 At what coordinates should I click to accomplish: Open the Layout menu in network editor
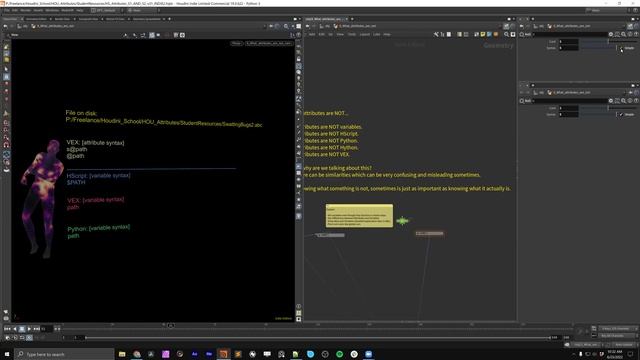point(364,35)
